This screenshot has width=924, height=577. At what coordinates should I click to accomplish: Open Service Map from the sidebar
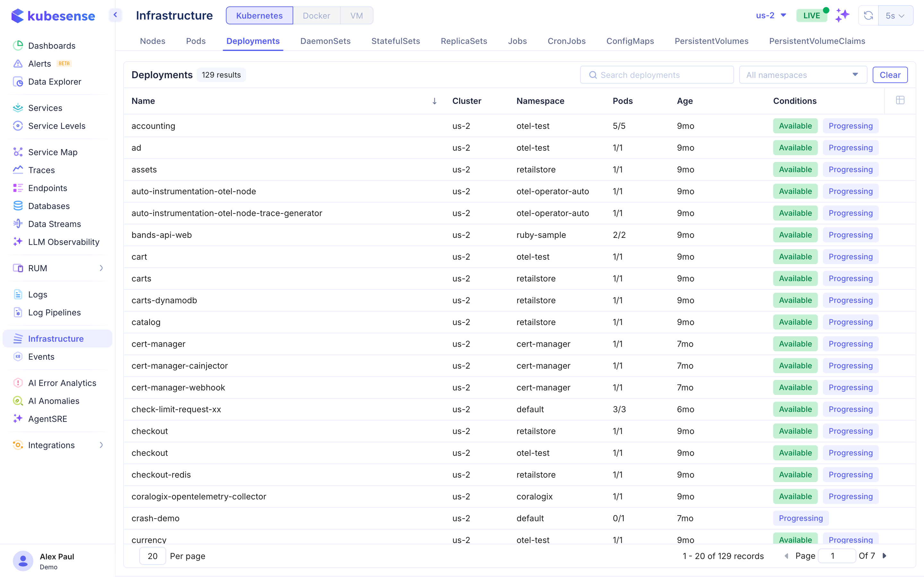(53, 152)
